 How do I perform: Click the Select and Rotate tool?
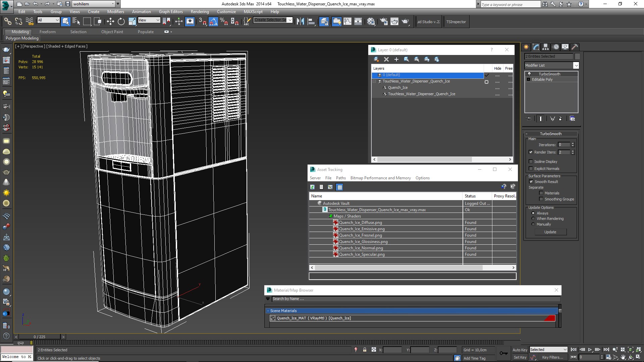[x=121, y=22]
